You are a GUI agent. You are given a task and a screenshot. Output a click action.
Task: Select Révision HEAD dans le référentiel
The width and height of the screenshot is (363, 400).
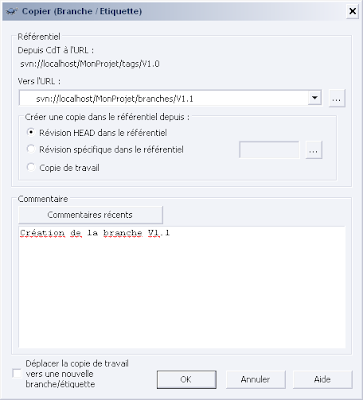pos(97,133)
